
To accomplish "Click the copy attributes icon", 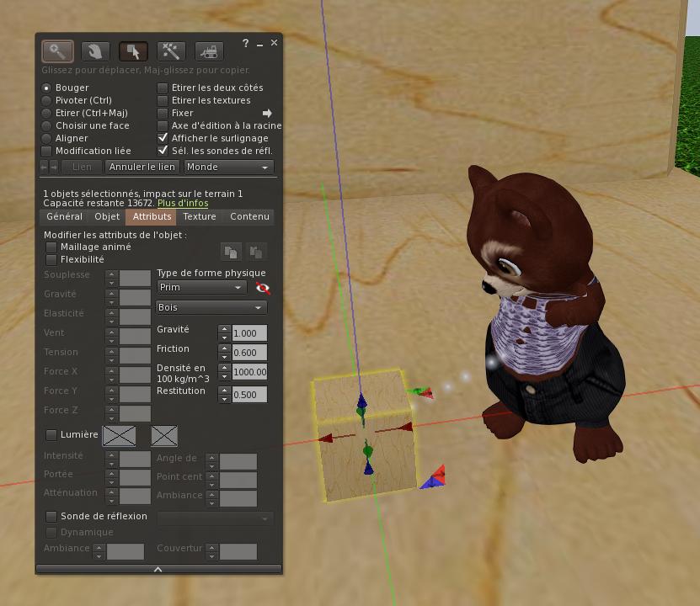I will [x=231, y=252].
